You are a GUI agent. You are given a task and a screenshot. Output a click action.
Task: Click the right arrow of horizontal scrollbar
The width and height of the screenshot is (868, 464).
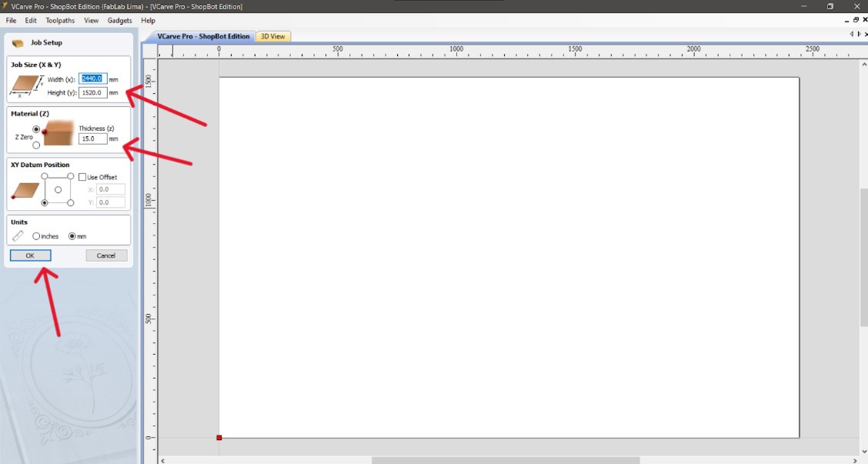[855, 460]
